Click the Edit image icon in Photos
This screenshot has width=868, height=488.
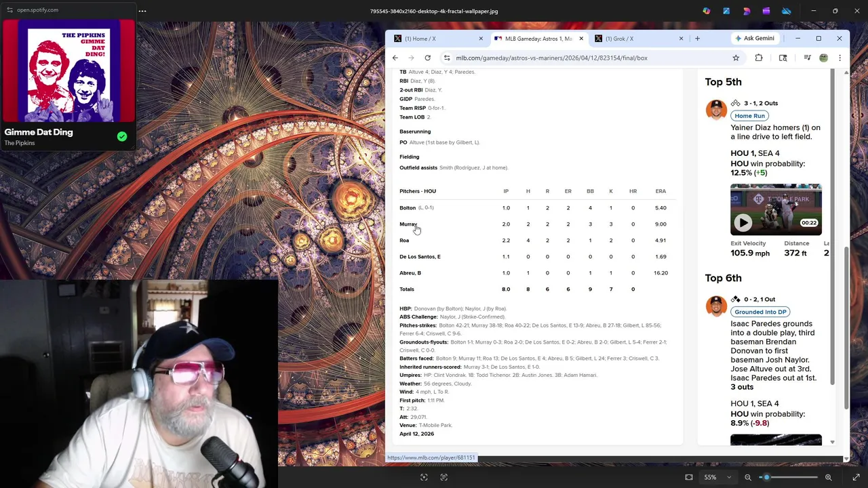tap(726, 11)
